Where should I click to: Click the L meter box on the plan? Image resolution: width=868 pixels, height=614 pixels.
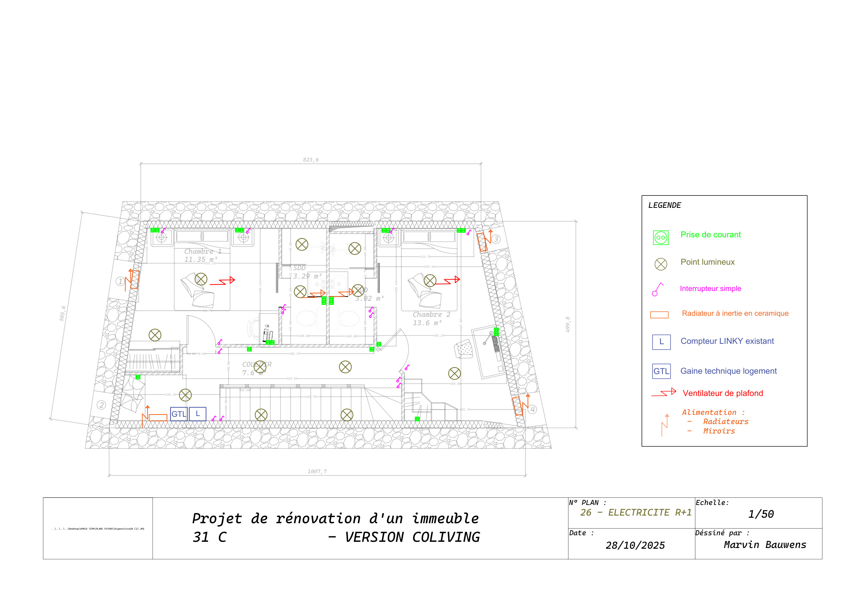[198, 413]
